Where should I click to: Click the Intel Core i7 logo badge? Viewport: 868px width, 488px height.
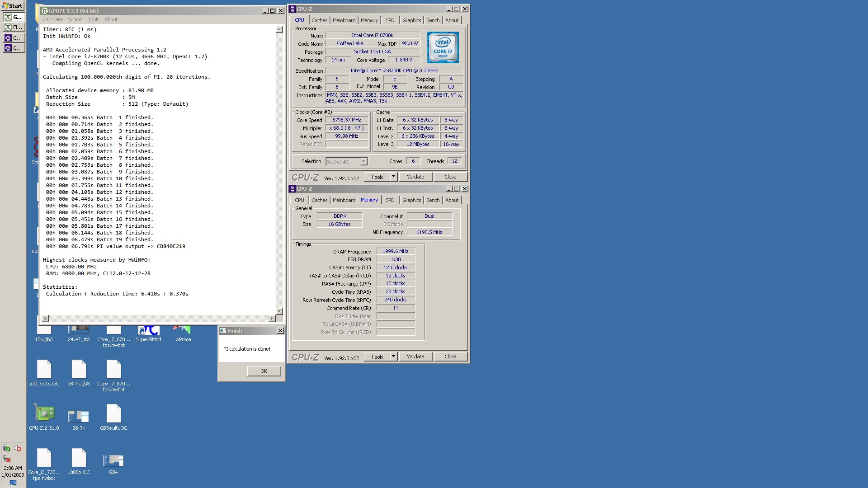click(443, 47)
